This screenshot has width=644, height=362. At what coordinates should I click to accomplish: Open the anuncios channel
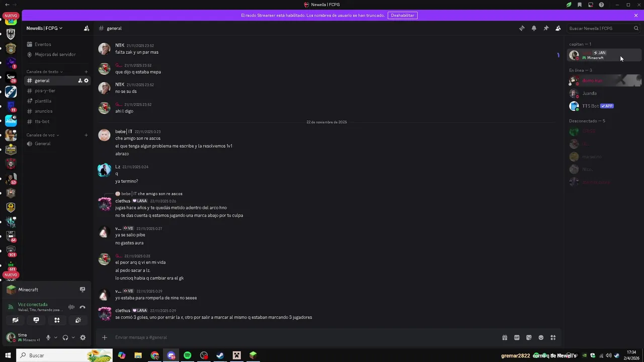click(x=58, y=111)
